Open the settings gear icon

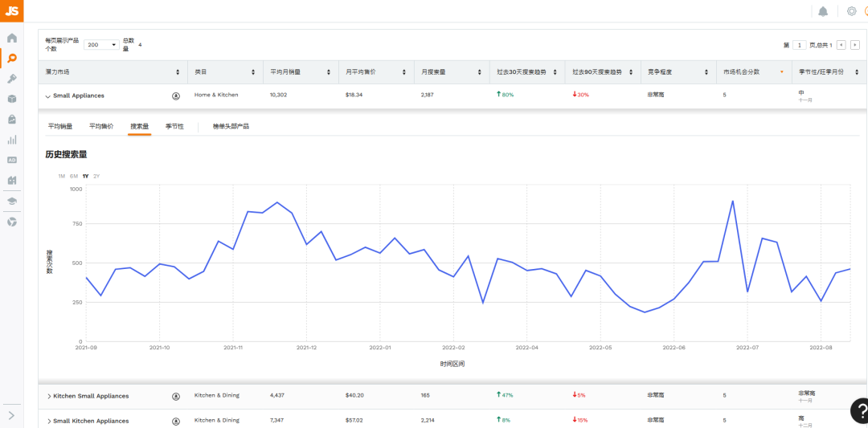[851, 11]
